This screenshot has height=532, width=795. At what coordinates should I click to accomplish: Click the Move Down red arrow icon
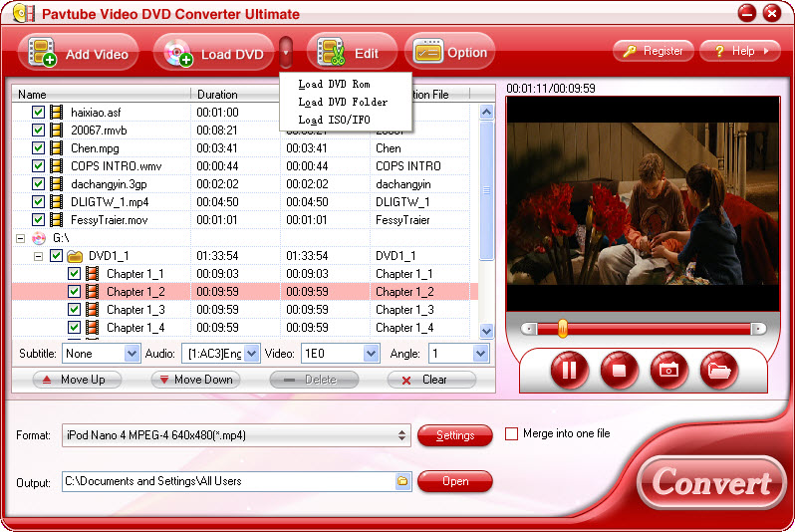[164, 380]
